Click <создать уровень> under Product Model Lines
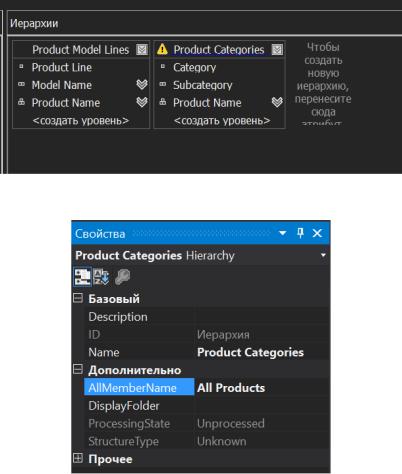 (81, 120)
